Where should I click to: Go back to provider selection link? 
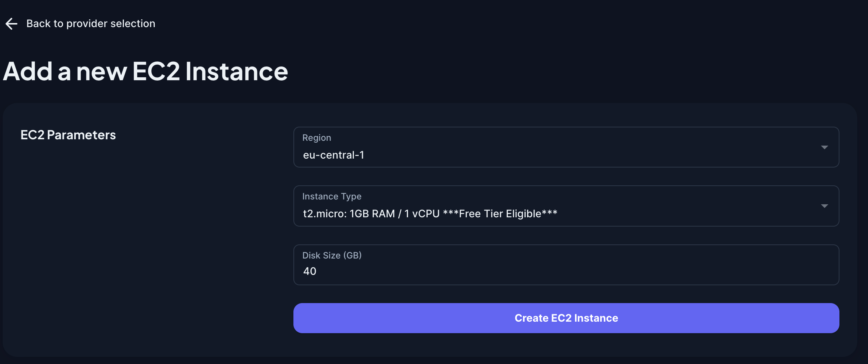click(91, 24)
